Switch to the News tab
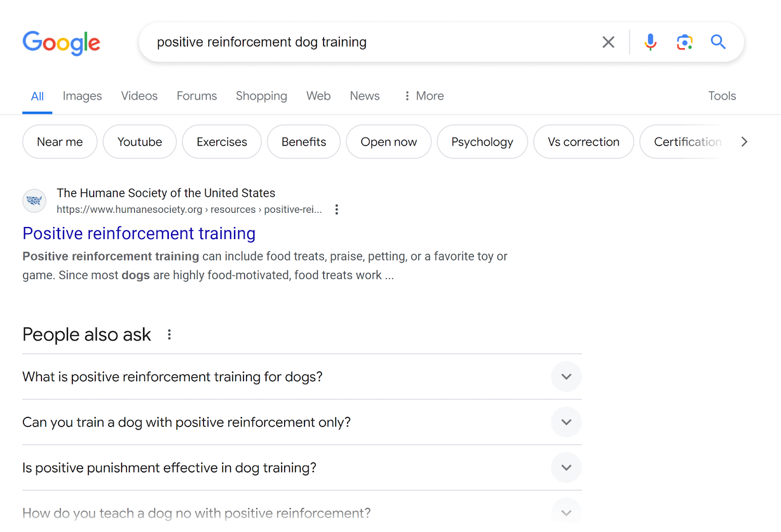Viewport: 781px width, 532px height. (x=364, y=96)
